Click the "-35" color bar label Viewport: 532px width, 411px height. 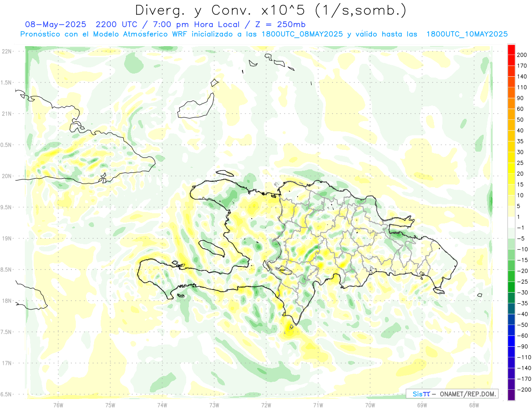pyautogui.click(x=522, y=303)
